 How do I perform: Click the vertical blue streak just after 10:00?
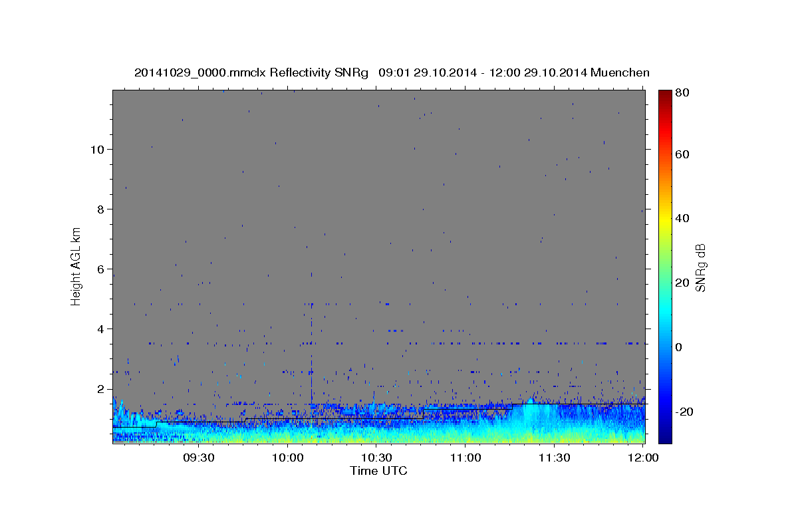click(311, 352)
